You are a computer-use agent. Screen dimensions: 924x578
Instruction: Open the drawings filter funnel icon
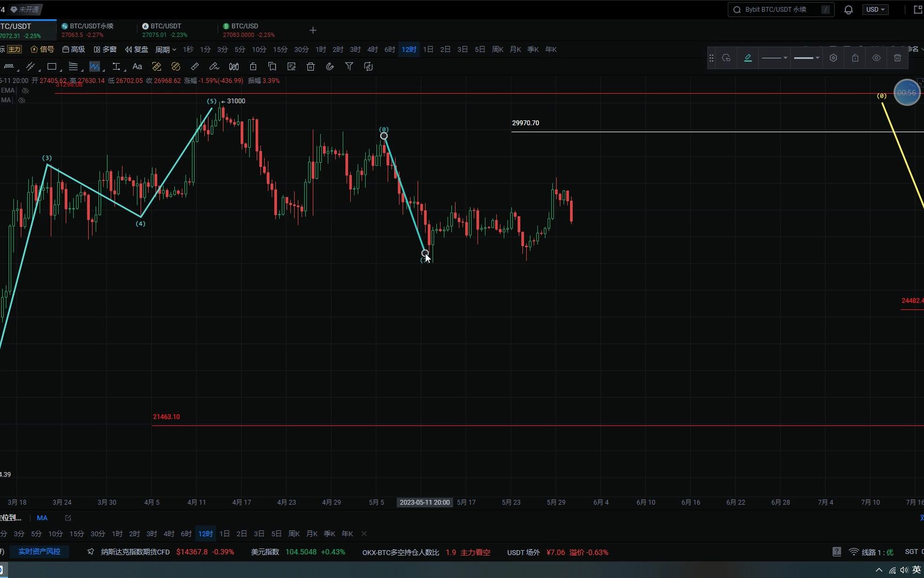coord(349,66)
